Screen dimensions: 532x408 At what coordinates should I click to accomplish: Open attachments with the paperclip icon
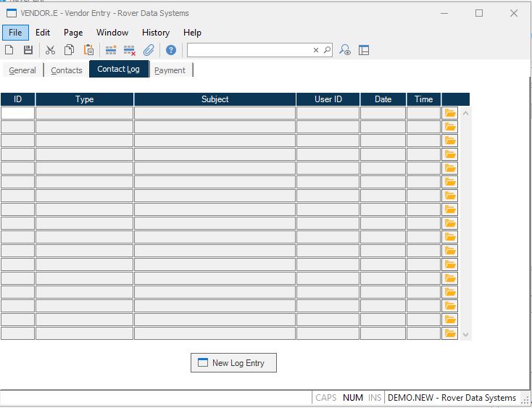click(149, 50)
